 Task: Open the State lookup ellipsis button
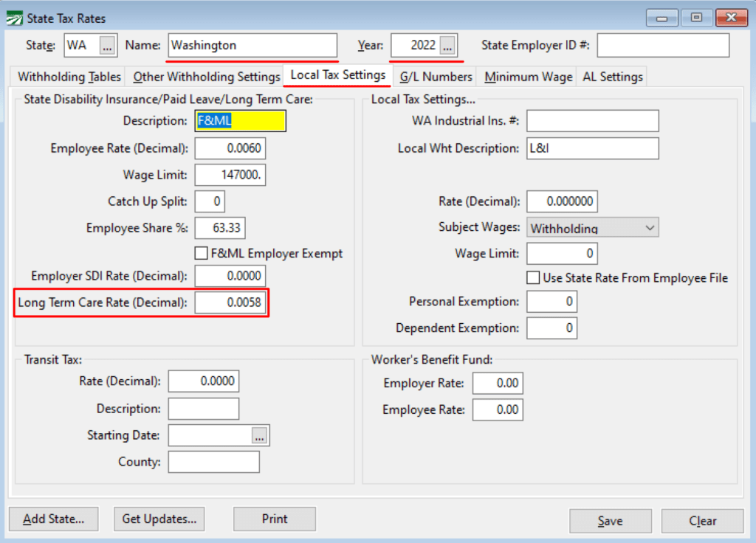click(107, 46)
